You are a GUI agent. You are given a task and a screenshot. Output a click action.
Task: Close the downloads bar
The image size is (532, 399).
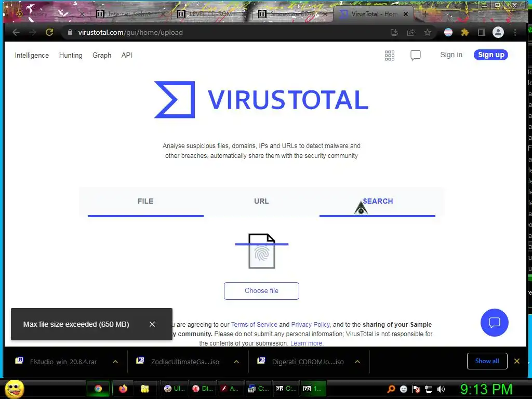[517, 361]
